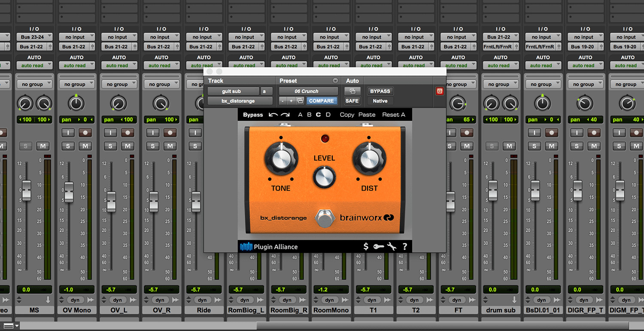The height and width of the screenshot is (331, 644).
Task: Click the down arrow icon on drum sub track
Action: click(x=514, y=300)
